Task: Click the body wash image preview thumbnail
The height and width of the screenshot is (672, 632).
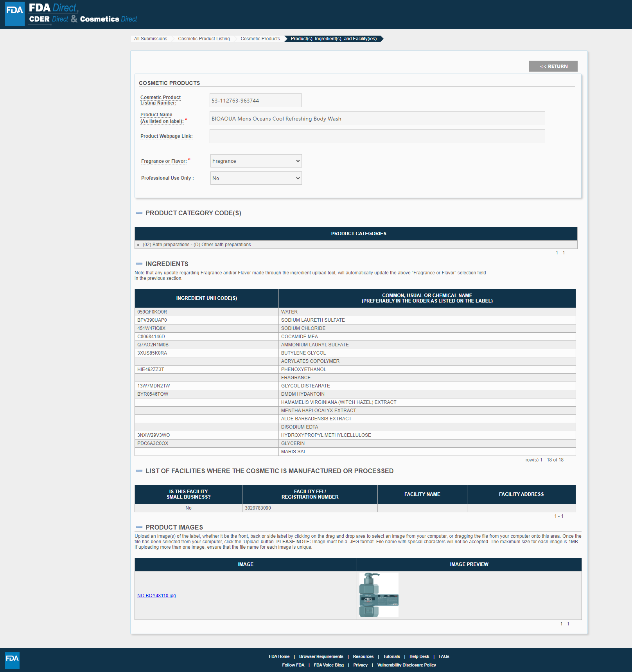Action: coord(379,595)
